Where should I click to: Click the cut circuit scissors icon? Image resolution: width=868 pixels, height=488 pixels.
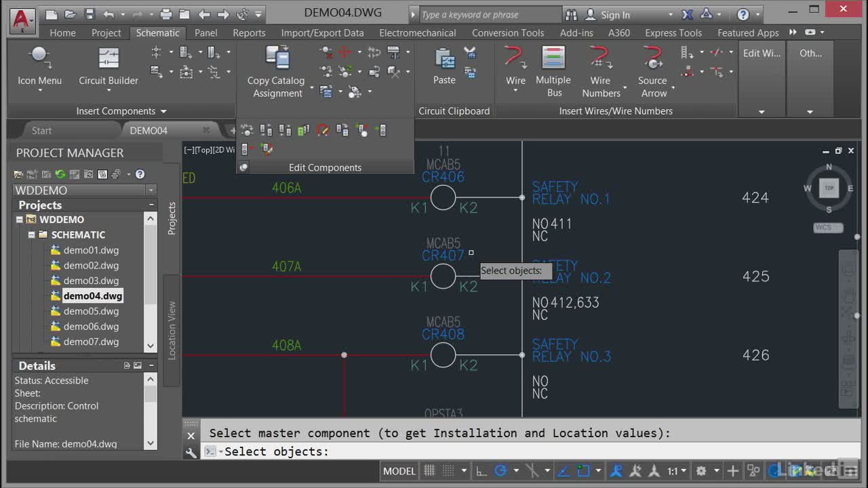[x=469, y=53]
